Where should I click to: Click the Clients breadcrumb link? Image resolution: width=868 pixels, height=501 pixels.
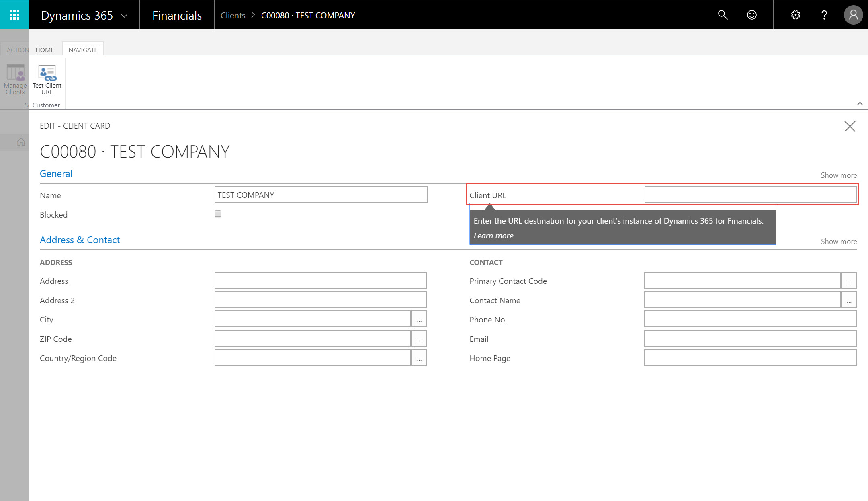tap(233, 15)
